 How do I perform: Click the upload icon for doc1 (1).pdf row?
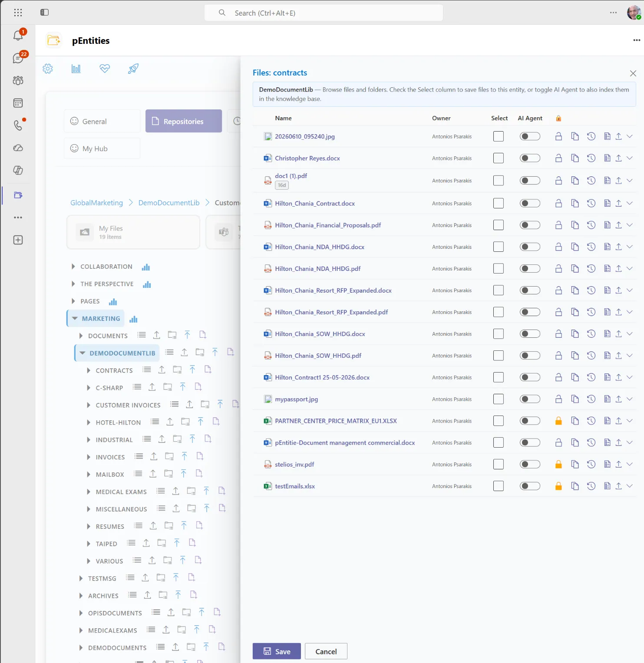point(618,181)
